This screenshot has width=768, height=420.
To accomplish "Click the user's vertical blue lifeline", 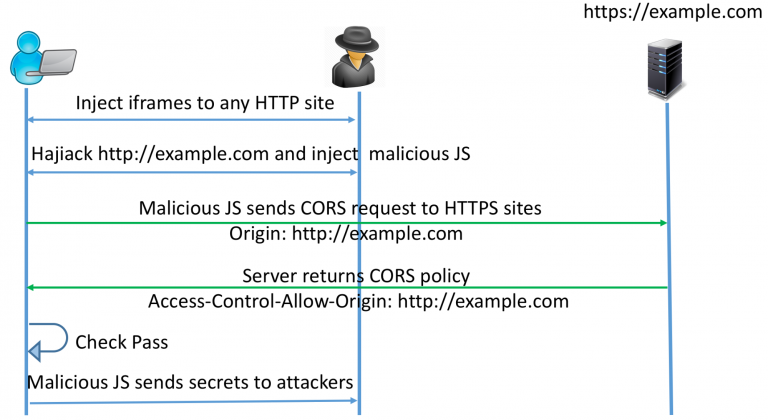I will (x=26, y=251).
